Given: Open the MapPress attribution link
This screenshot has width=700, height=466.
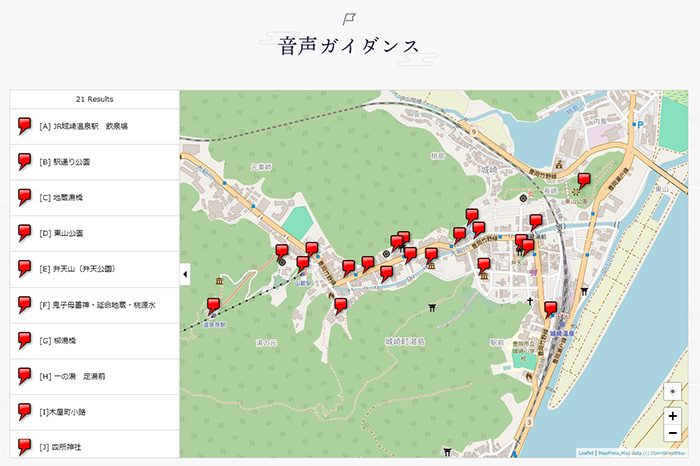Looking at the screenshot, I should pyautogui.click(x=609, y=453).
